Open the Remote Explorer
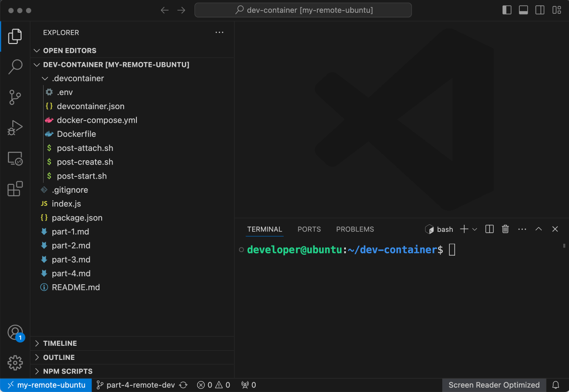 click(x=15, y=158)
